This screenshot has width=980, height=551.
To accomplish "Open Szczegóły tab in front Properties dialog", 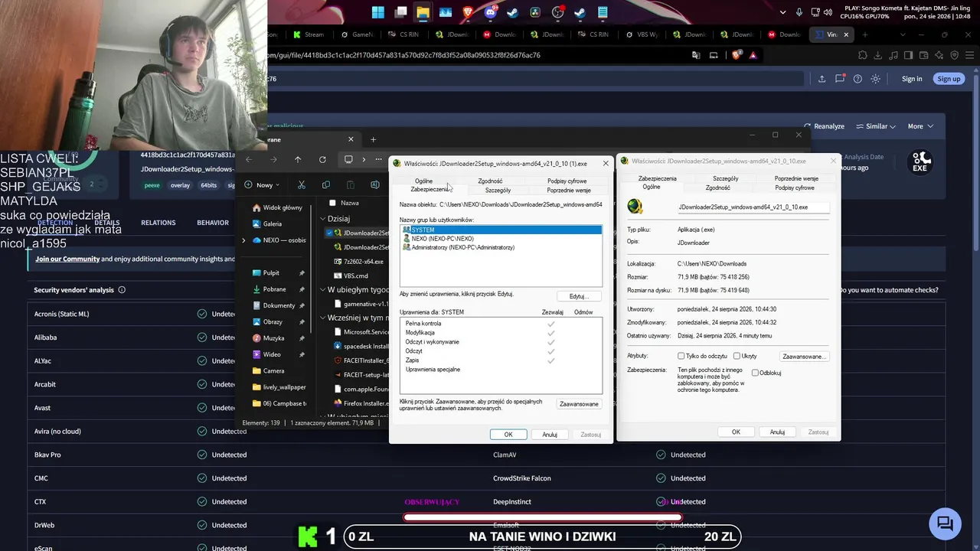I will click(x=498, y=191).
